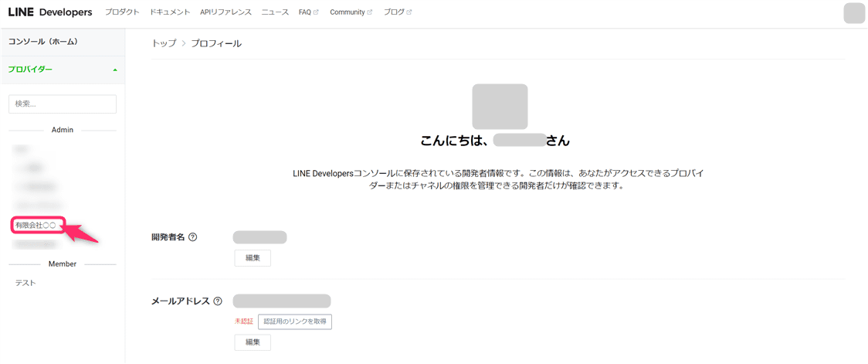Go to APIリファレンス page

click(225, 12)
